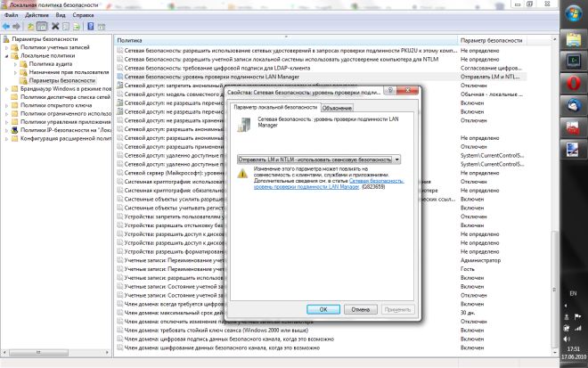
Task: Click the Администратор value cell
Action: click(480, 260)
